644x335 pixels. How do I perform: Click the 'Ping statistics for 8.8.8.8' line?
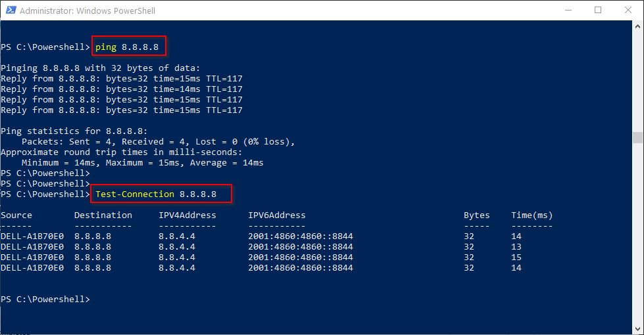(x=74, y=131)
